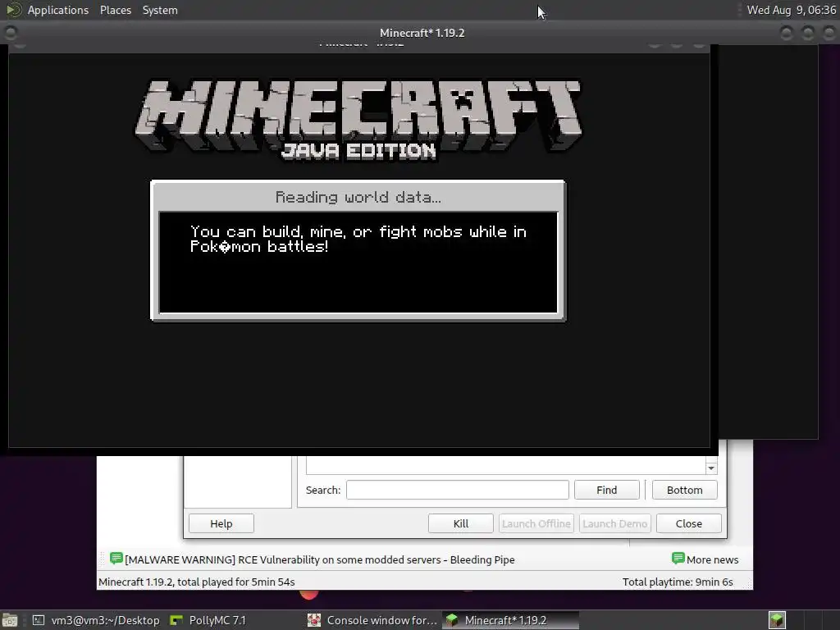
Task: Click the clock showing Wed Aug 9
Action: [792, 10]
